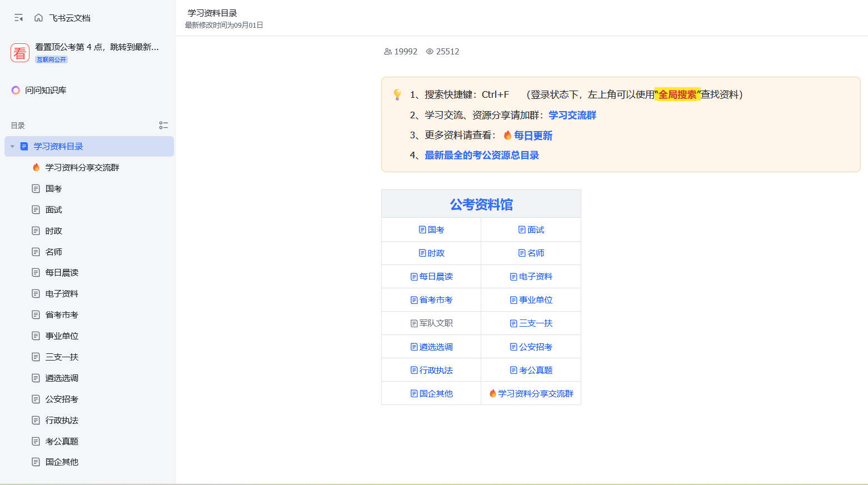Open 每日晨读 in the sidebar tree
Viewport: 868px width, 485px height.
click(62, 273)
